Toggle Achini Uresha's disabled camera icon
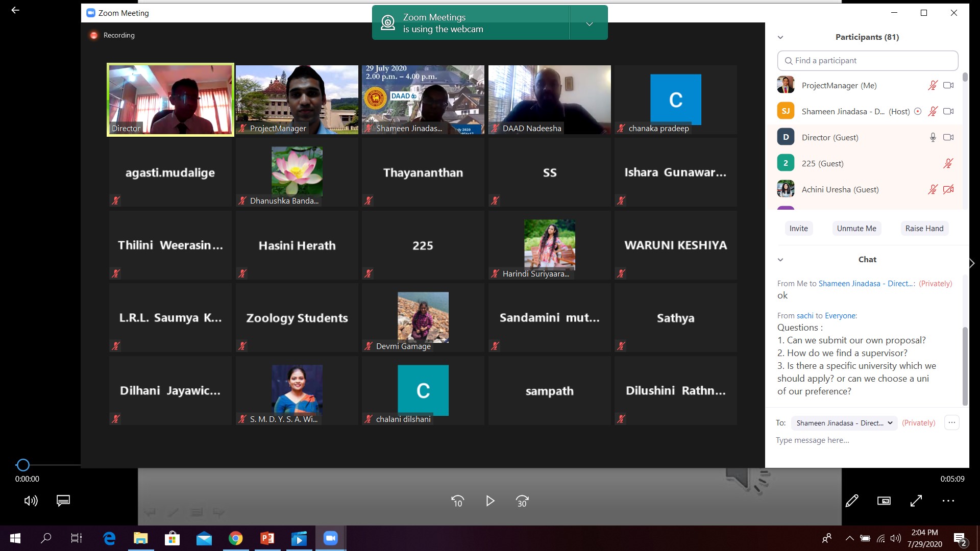Viewport: 980px width, 551px height. tap(948, 189)
